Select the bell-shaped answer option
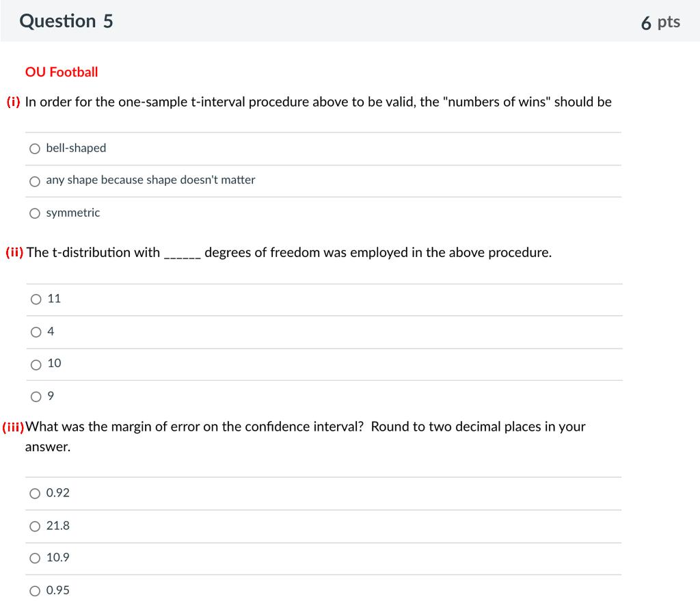 (35, 148)
